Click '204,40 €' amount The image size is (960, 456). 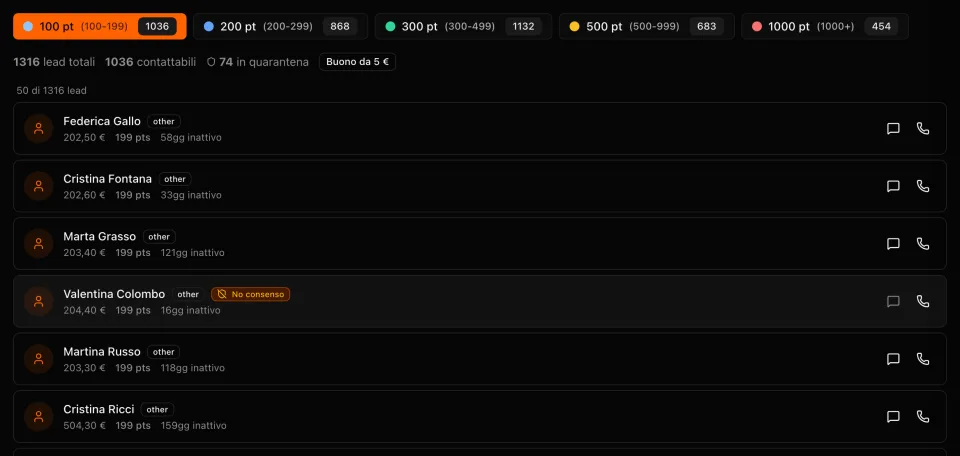[x=84, y=310]
